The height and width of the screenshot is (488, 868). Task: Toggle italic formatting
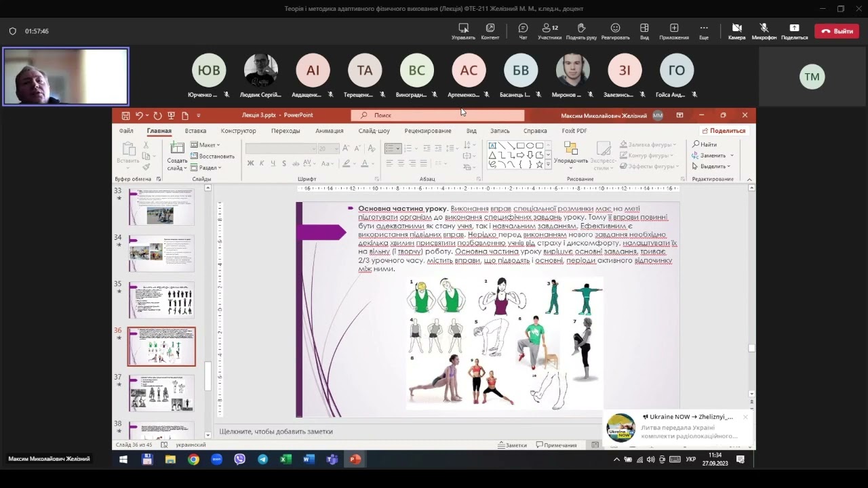click(262, 163)
